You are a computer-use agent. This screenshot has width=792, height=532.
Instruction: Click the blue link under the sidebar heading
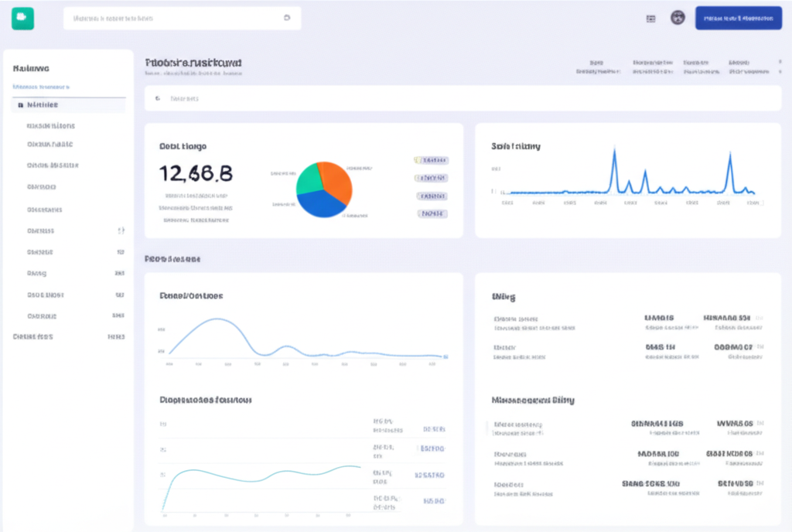click(41, 87)
